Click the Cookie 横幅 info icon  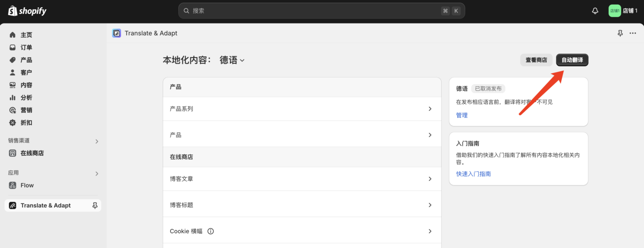point(210,231)
